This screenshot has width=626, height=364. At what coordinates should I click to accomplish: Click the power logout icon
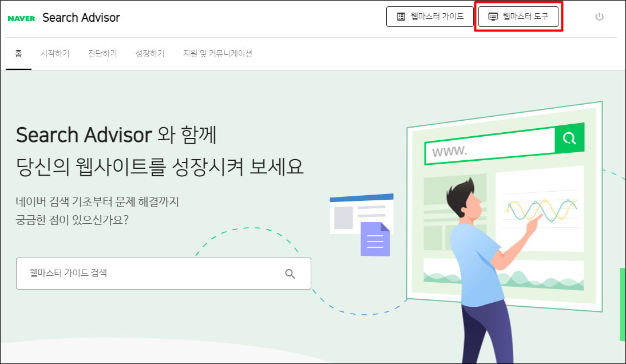tap(599, 17)
